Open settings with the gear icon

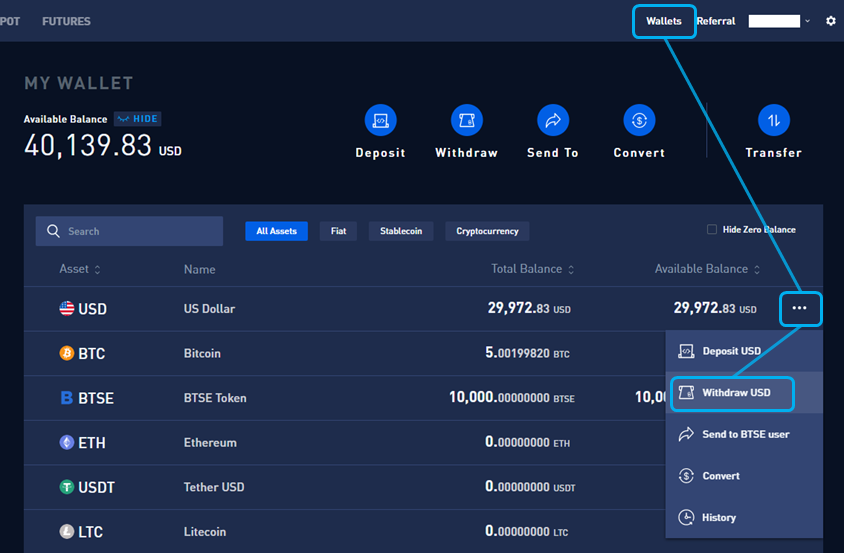831,21
